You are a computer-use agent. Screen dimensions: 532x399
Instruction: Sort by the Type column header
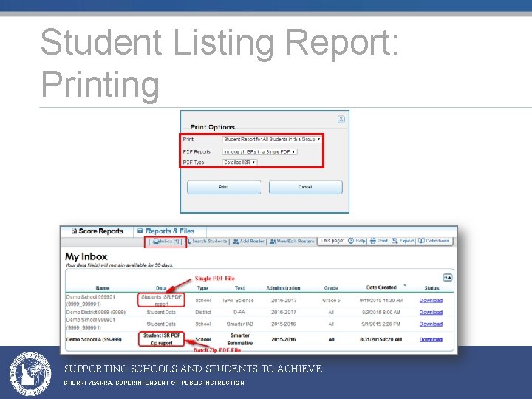(x=202, y=288)
